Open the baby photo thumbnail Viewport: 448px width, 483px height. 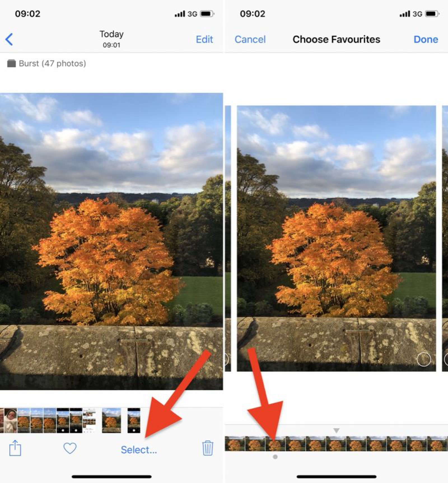(x=11, y=420)
